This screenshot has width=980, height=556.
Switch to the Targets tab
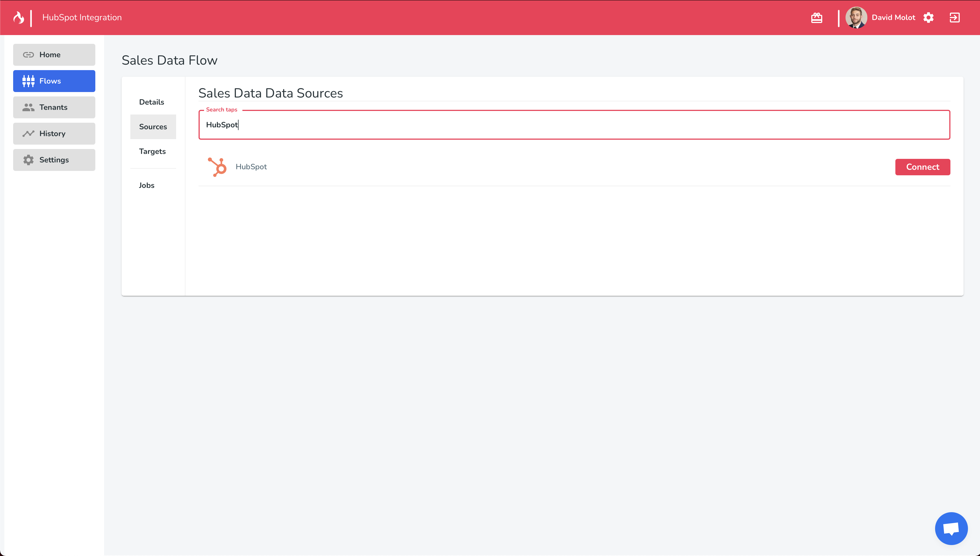tap(152, 151)
